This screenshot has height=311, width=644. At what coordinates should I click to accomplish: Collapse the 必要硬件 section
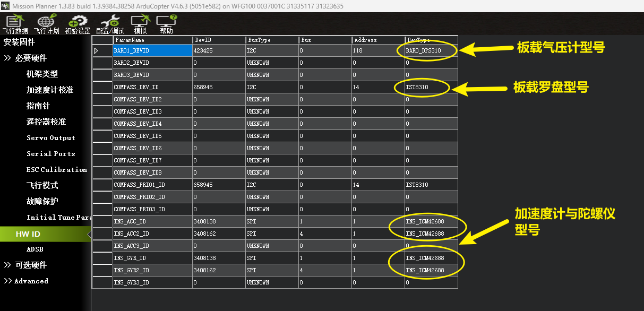[x=25, y=58]
